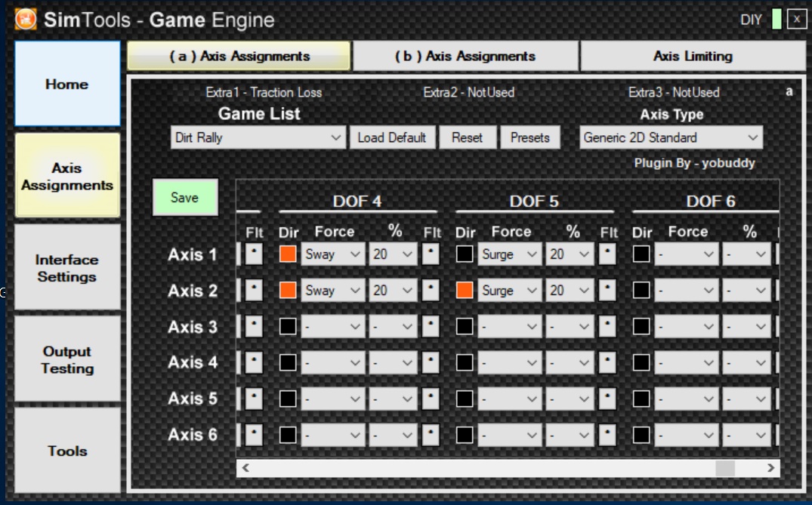Screen dimensions: 812x505
Task: Open Axis 4 DOF 6 percent dropdown
Action: coord(746,362)
